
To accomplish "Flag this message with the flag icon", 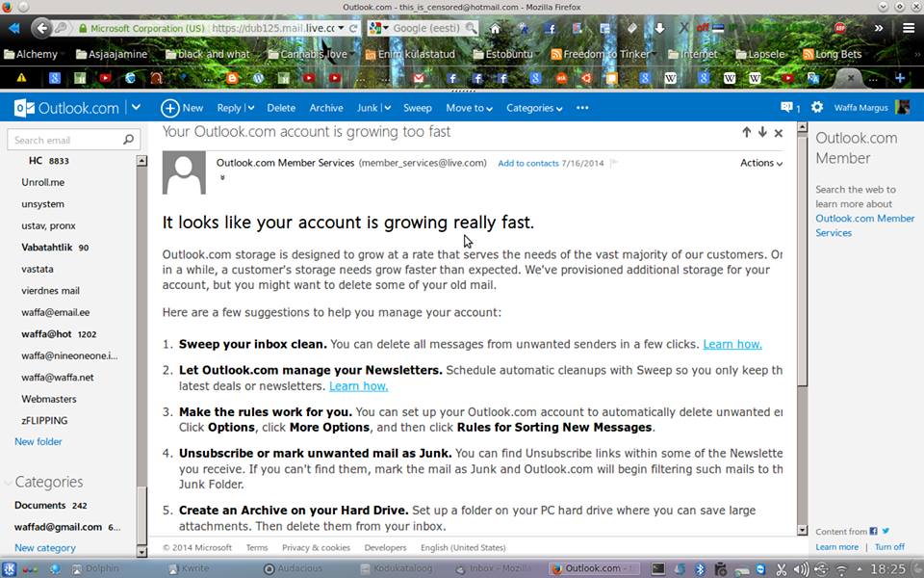I will click(x=614, y=163).
